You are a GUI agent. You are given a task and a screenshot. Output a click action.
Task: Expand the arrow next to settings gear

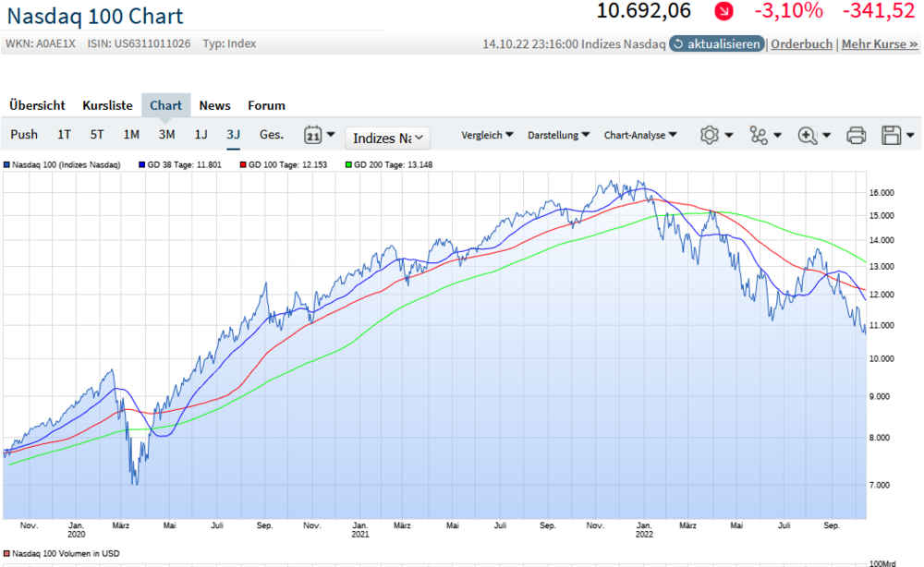pyautogui.click(x=729, y=136)
